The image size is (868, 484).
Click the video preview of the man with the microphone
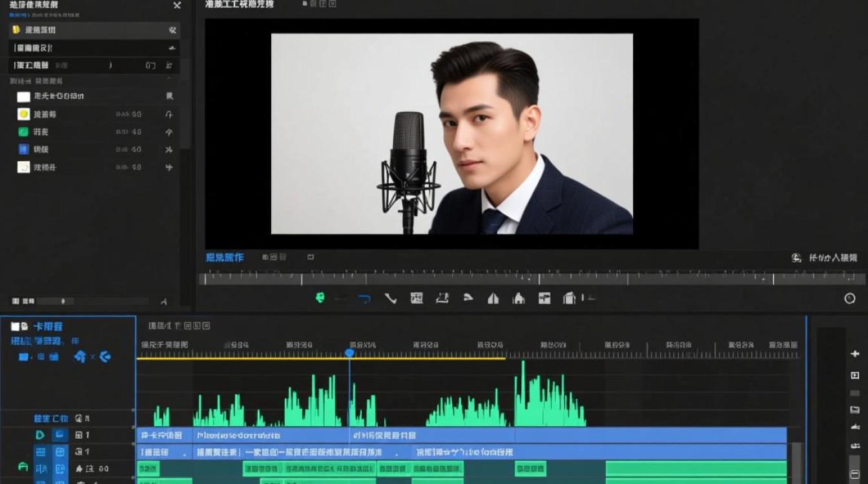click(452, 134)
